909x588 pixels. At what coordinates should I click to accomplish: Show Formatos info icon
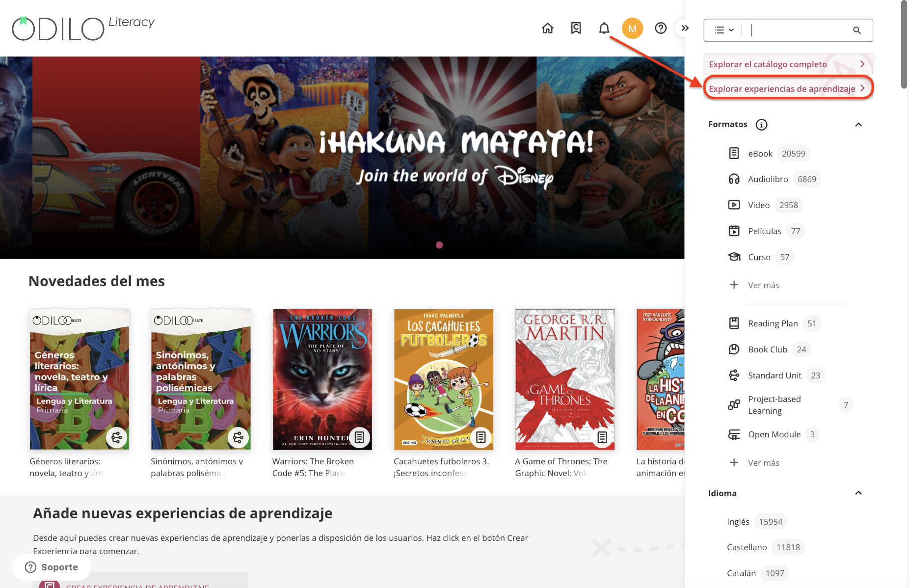coord(762,125)
